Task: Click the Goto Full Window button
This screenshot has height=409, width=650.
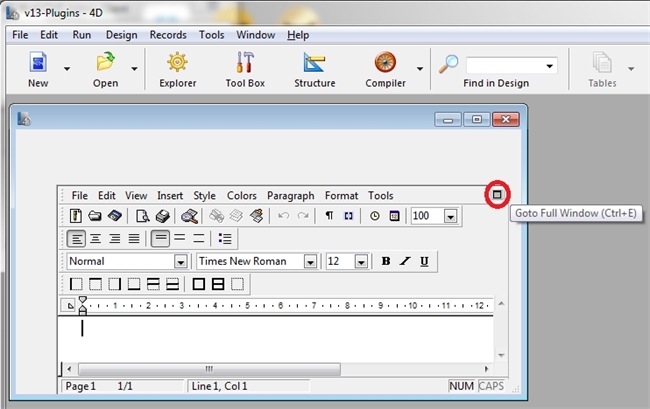Action: [497, 194]
